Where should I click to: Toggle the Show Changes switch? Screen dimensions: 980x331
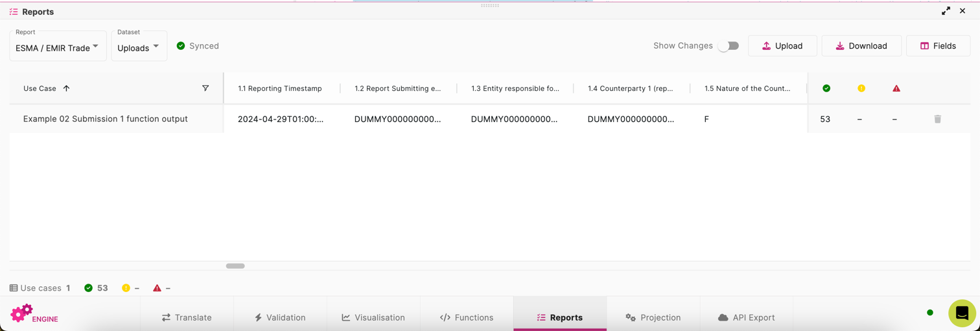coord(728,46)
